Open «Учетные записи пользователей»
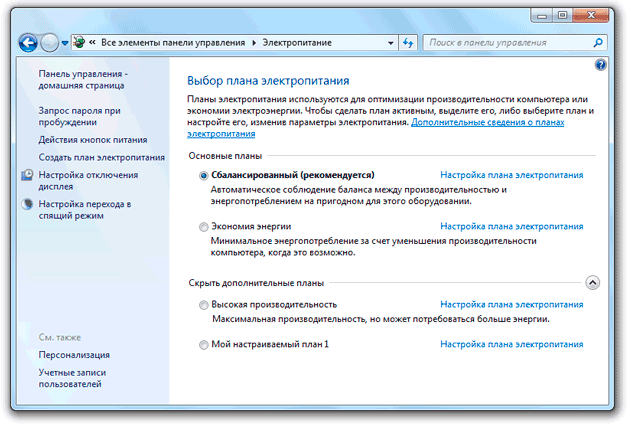628x425 pixels. [72, 378]
